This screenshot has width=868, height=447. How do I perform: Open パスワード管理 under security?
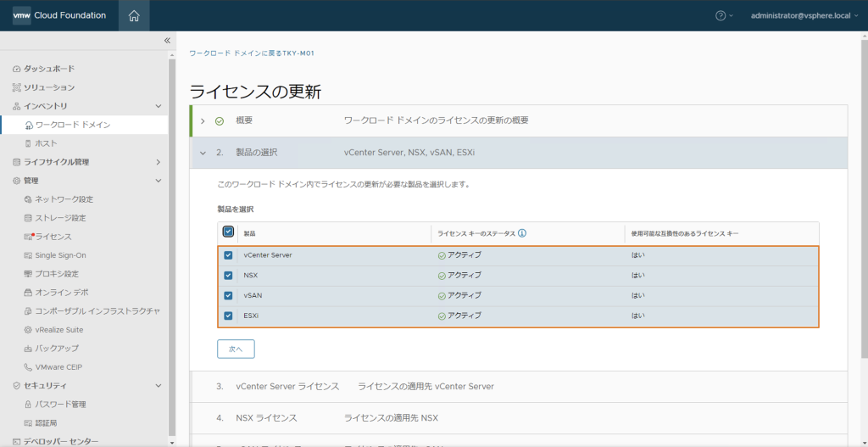pos(60,405)
